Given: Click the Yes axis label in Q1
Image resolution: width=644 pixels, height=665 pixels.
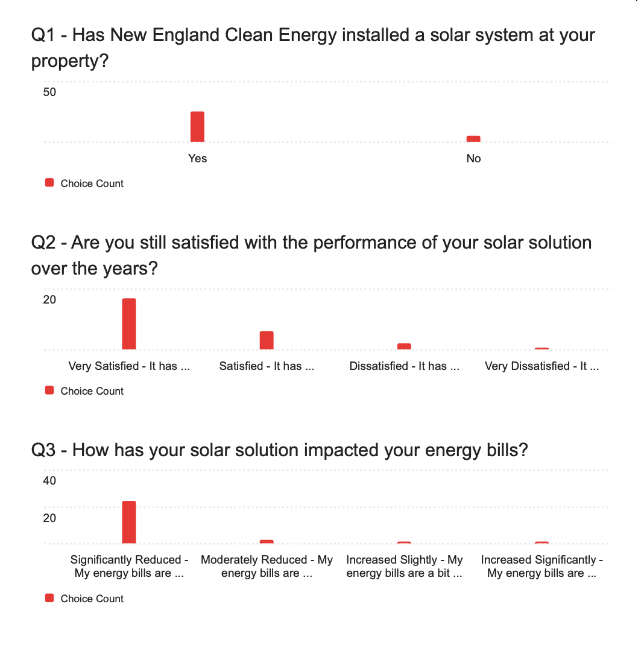Looking at the screenshot, I should tap(197, 158).
